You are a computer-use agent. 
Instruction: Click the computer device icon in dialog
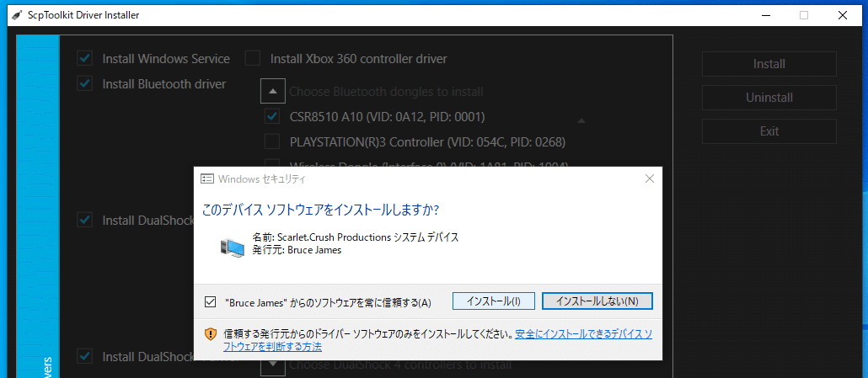click(x=232, y=247)
